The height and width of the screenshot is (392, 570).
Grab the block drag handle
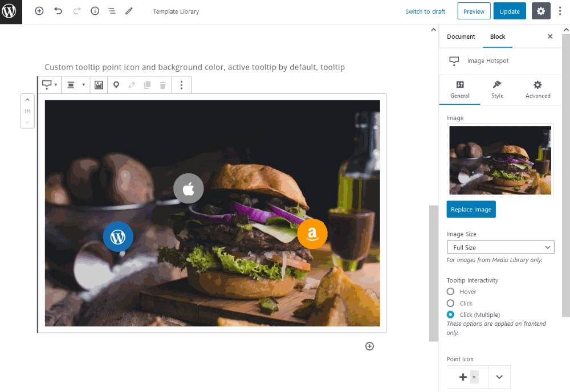point(27,111)
